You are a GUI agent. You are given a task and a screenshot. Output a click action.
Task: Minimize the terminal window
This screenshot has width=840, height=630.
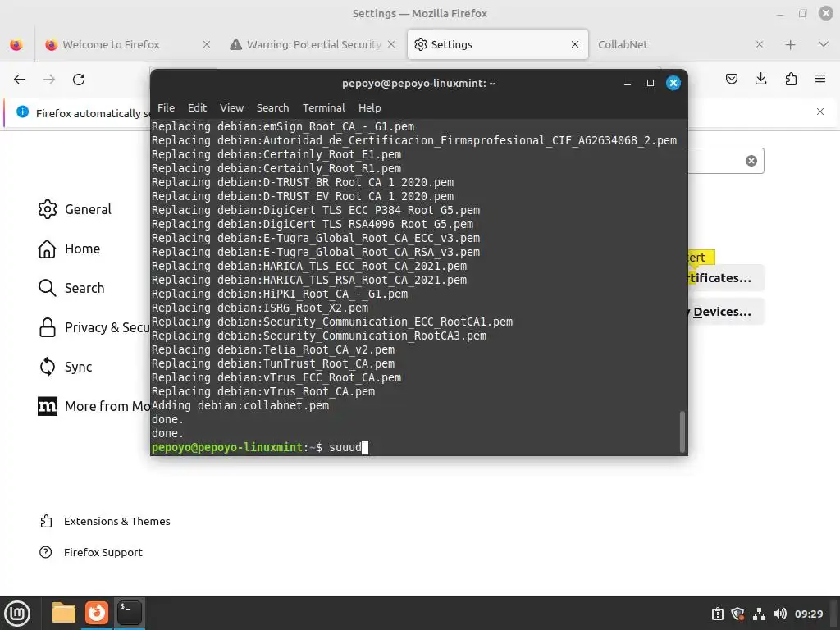click(628, 83)
